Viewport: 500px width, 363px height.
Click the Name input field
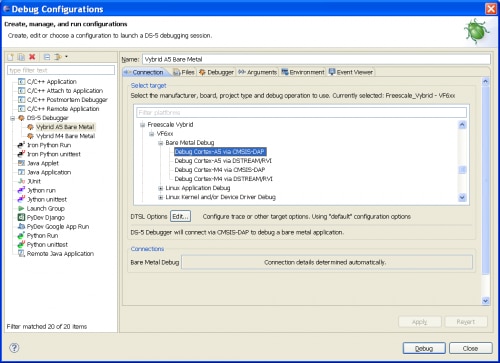coord(316,59)
